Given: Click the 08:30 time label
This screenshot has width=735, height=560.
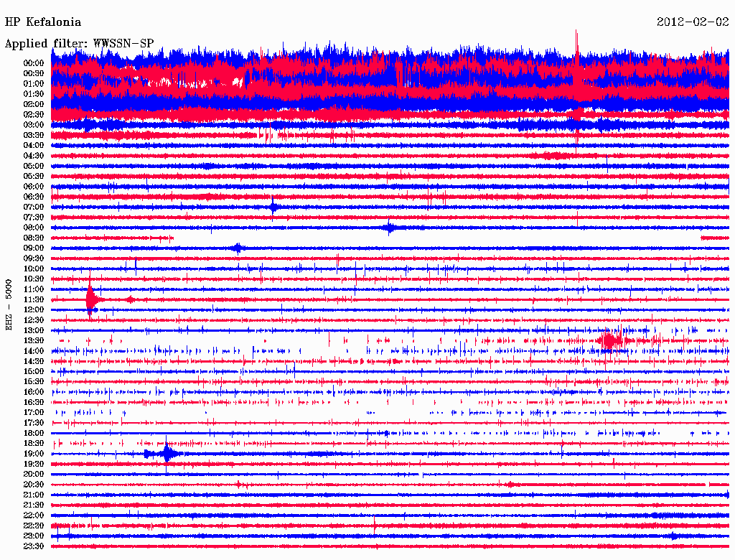Looking at the screenshot, I should [x=33, y=238].
